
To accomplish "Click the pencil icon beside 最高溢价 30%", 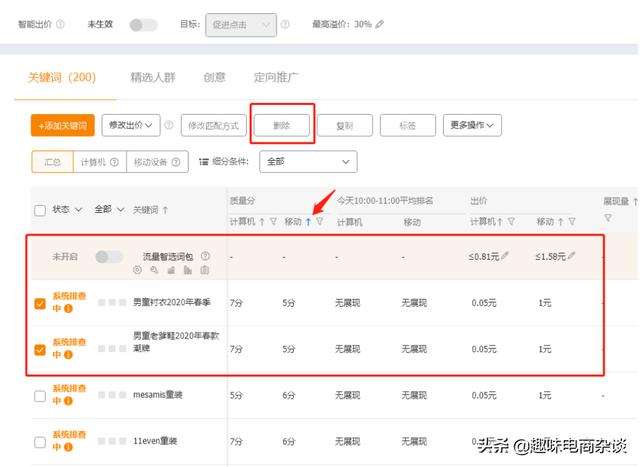I will pyautogui.click(x=380, y=24).
